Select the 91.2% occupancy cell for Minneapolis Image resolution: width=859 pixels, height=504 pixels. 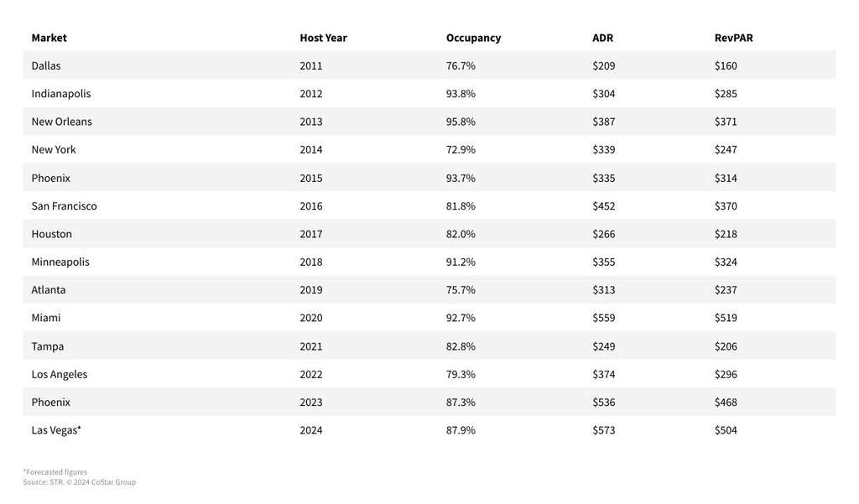coord(461,262)
